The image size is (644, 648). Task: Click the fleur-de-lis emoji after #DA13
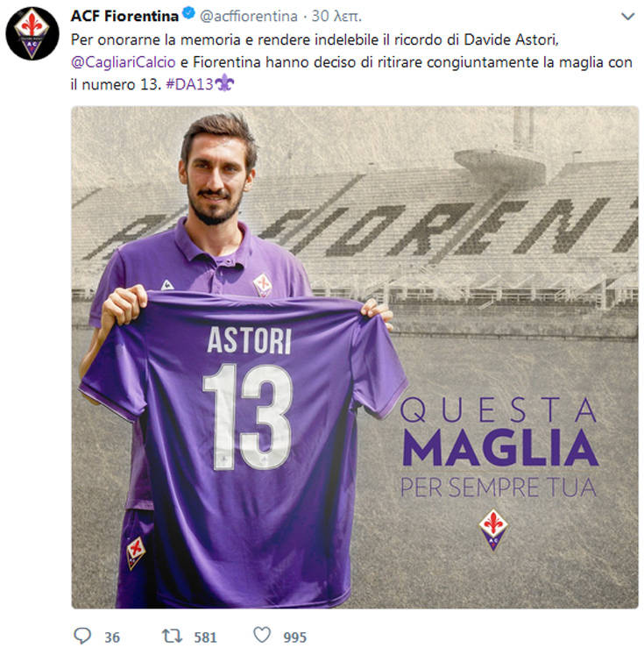(x=224, y=82)
